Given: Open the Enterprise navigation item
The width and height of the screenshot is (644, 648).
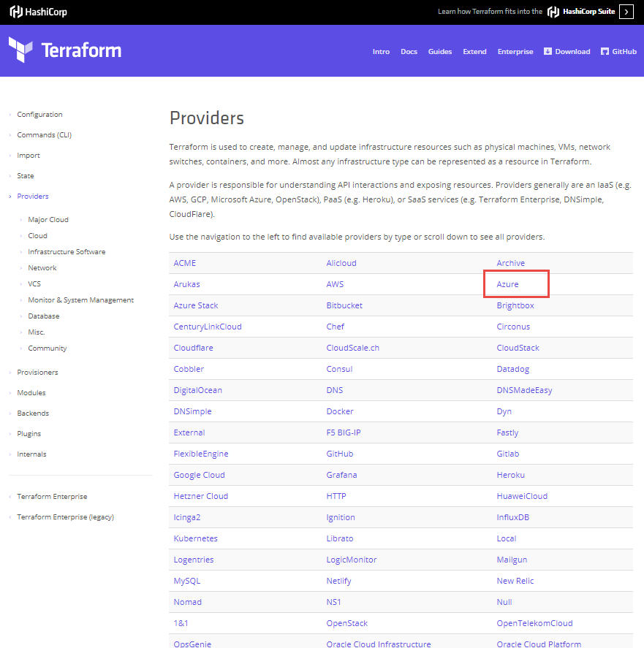Looking at the screenshot, I should [515, 52].
